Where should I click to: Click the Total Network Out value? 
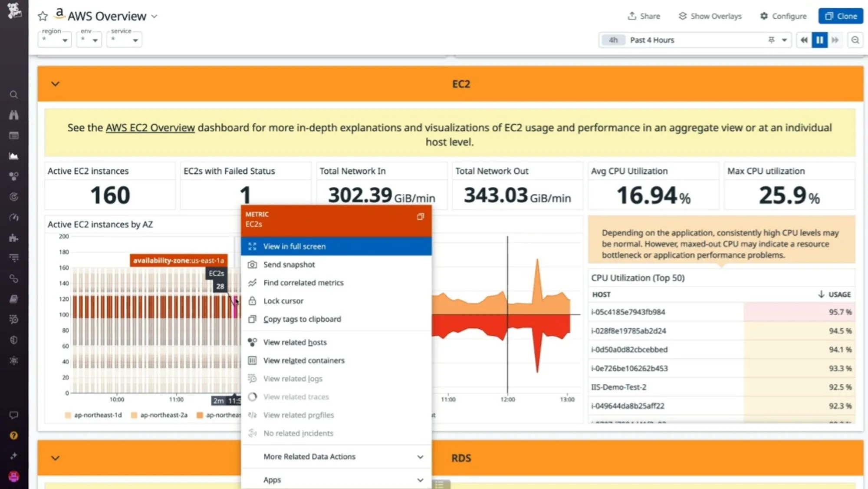517,195
